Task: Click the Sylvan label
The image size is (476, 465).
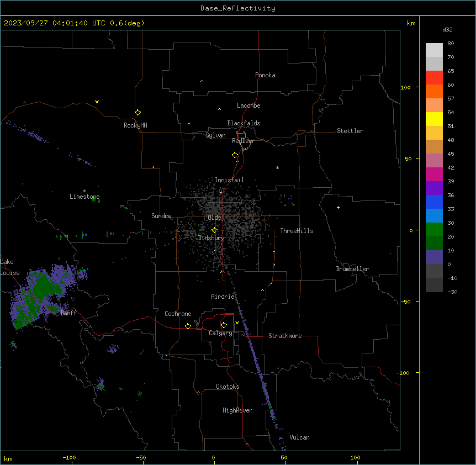Action: tap(215, 135)
